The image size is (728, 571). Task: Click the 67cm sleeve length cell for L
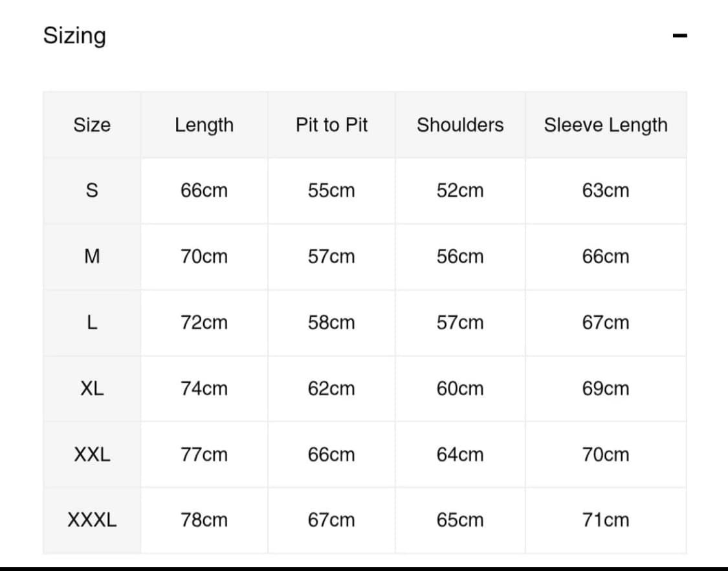(x=606, y=323)
